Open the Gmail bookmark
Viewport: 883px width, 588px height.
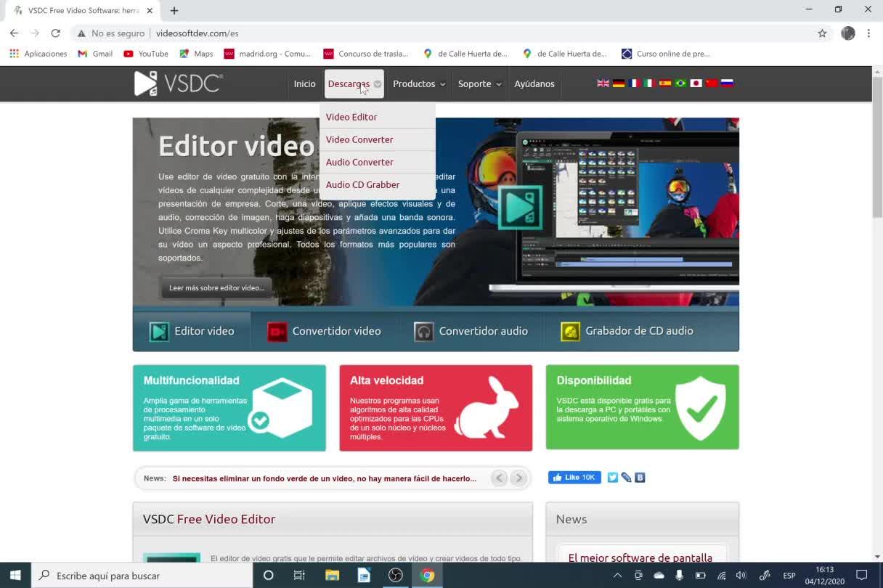[95, 54]
